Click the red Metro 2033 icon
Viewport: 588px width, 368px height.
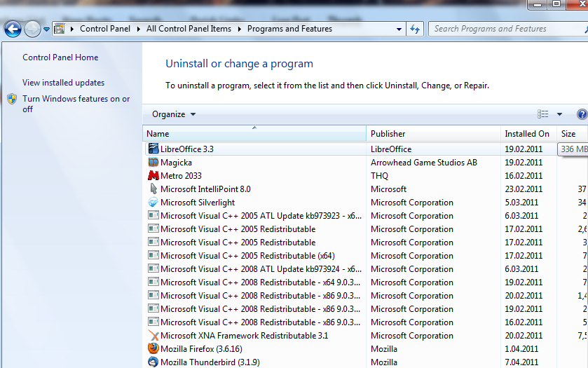153,175
